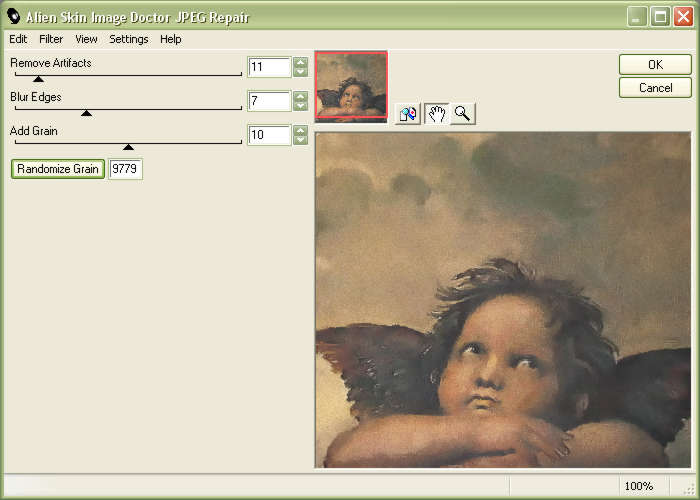
Task: Click the Add Grain value field showing 10
Action: tap(269, 135)
